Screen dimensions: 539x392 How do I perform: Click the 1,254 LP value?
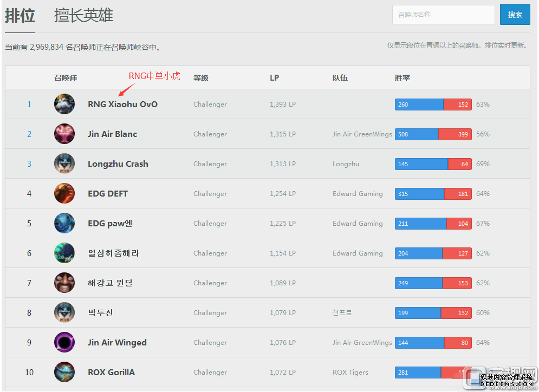(x=283, y=194)
